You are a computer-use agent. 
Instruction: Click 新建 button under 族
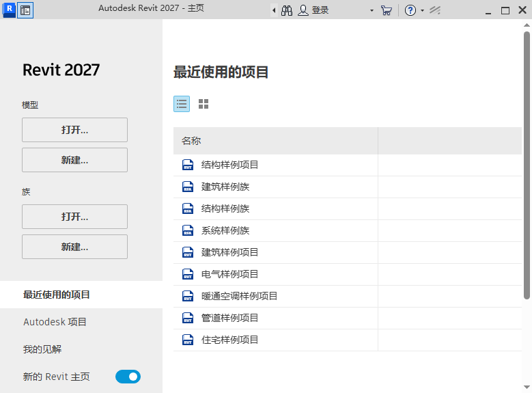(74, 247)
